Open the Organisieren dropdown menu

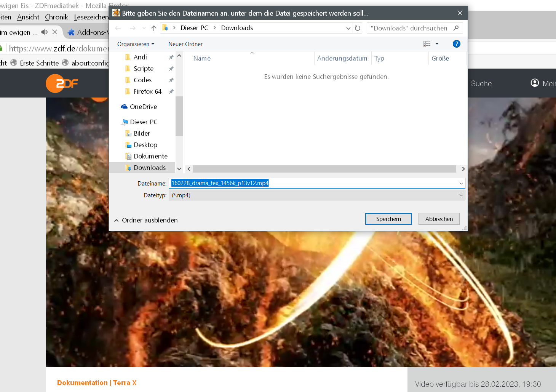coord(136,44)
